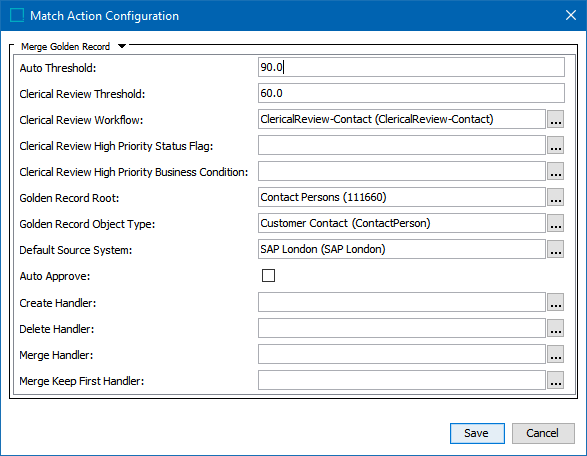Click the Clerical Review Threshold field
This screenshot has height=456, width=587.
click(411, 93)
